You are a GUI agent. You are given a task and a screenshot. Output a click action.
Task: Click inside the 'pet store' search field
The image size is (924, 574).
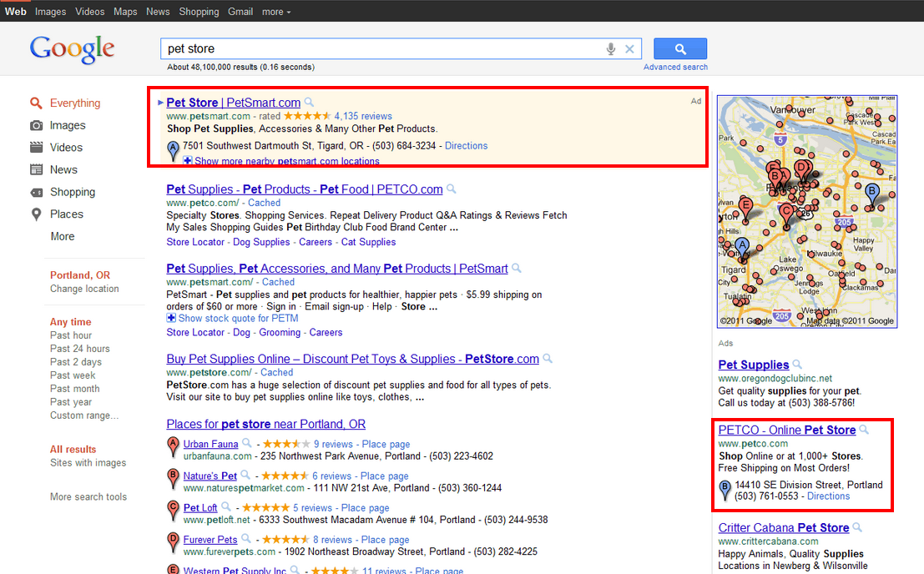tap(383, 49)
